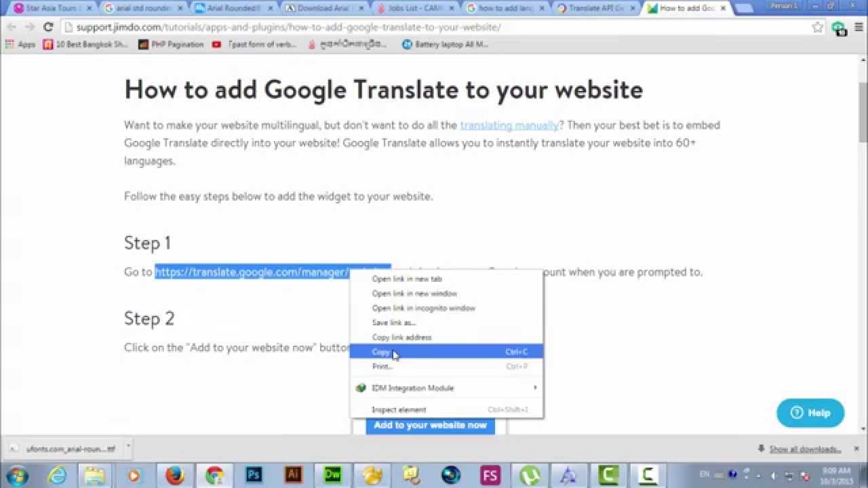
Task: Open uTorrent from the taskbar
Action: point(530,474)
